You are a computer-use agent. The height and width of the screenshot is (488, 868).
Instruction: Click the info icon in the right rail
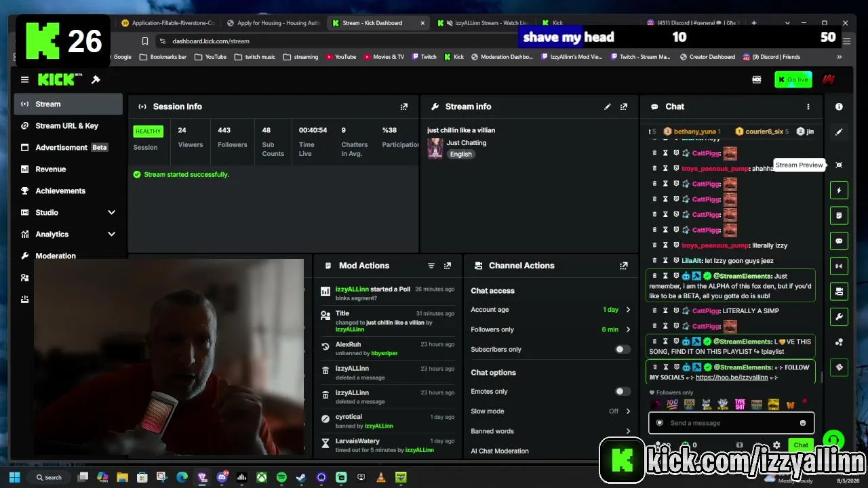point(839,106)
